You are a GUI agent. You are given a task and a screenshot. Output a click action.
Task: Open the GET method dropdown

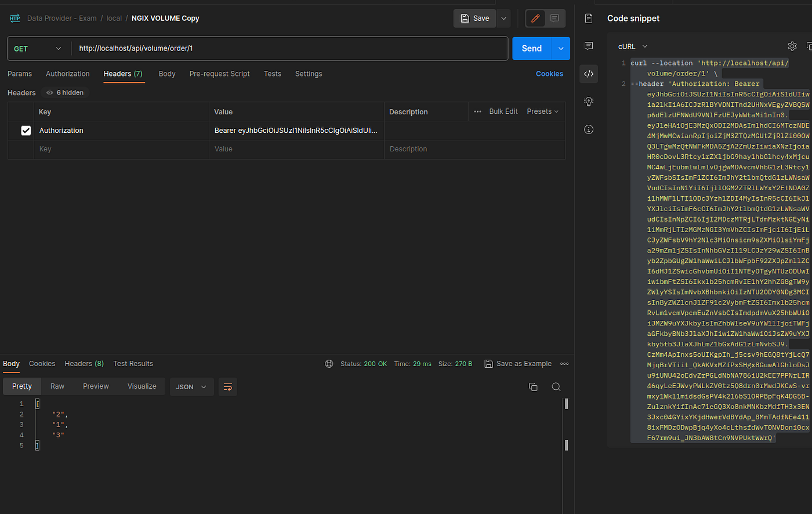click(x=38, y=49)
